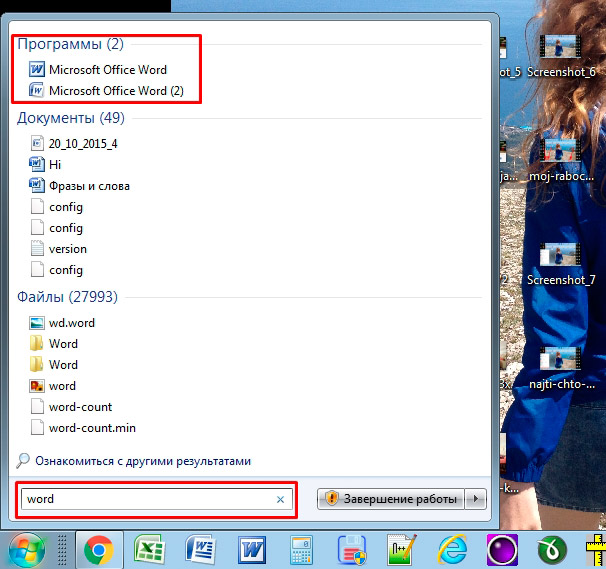Click the Calculator icon in the taskbar

[x=300, y=550]
